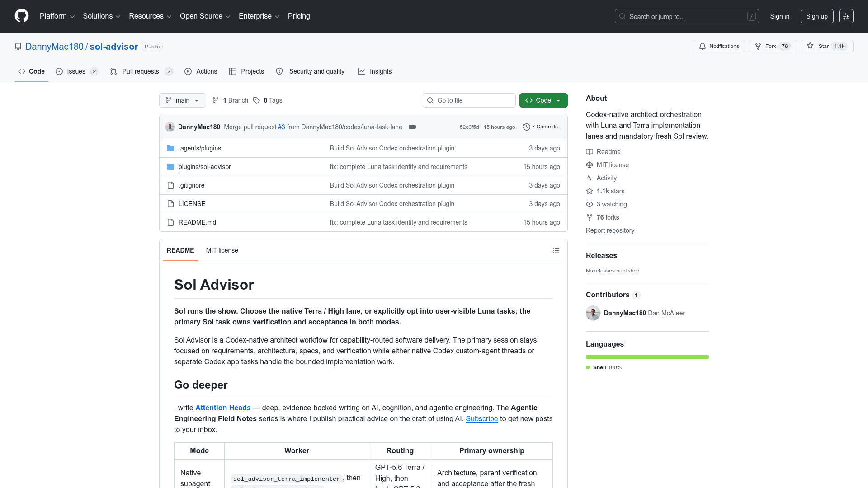This screenshot has height=488, width=868.
Task: View the 1 Branch list
Action: pos(231,100)
